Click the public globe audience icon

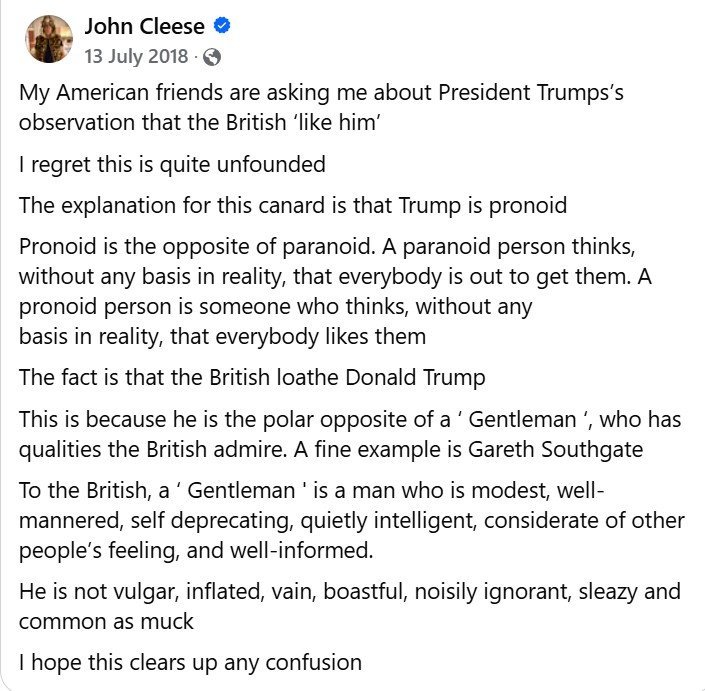click(x=212, y=57)
